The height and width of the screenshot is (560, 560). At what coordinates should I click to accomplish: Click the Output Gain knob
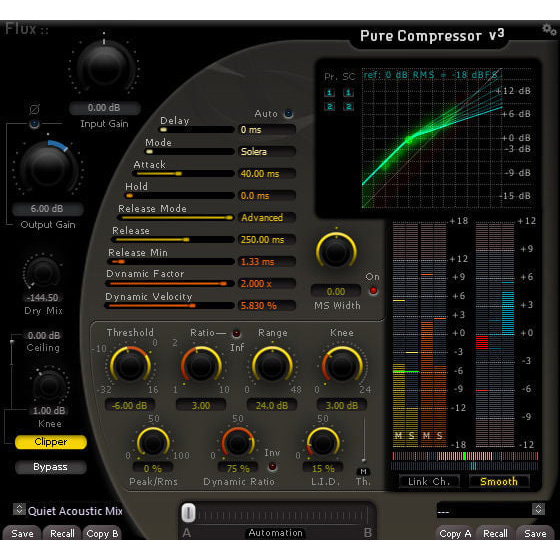click(49, 168)
